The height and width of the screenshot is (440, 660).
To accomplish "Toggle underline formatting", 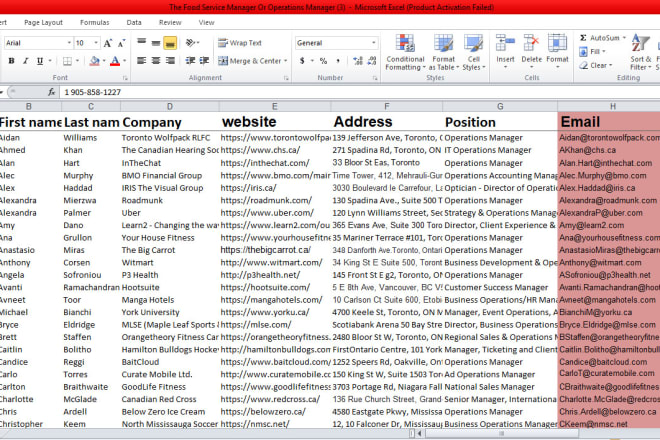I will pos(40,61).
